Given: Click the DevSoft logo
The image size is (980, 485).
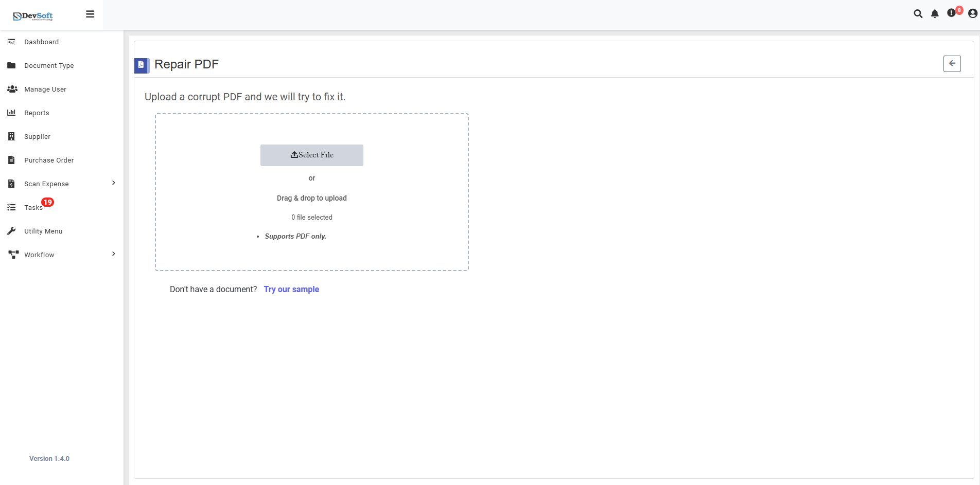Looking at the screenshot, I should tap(32, 15).
